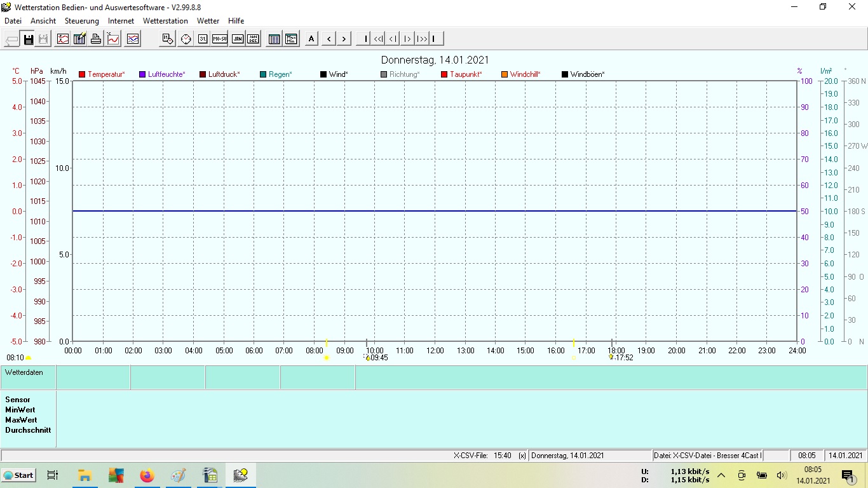Open the data table view icon

point(274,39)
